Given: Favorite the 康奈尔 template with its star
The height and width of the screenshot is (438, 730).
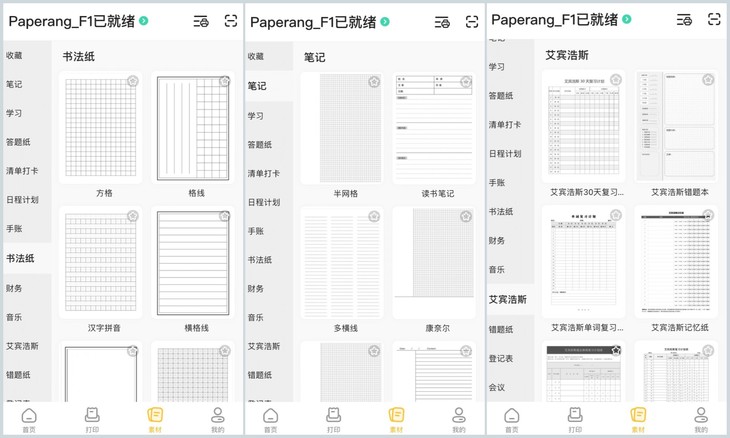Looking at the screenshot, I should (x=466, y=216).
